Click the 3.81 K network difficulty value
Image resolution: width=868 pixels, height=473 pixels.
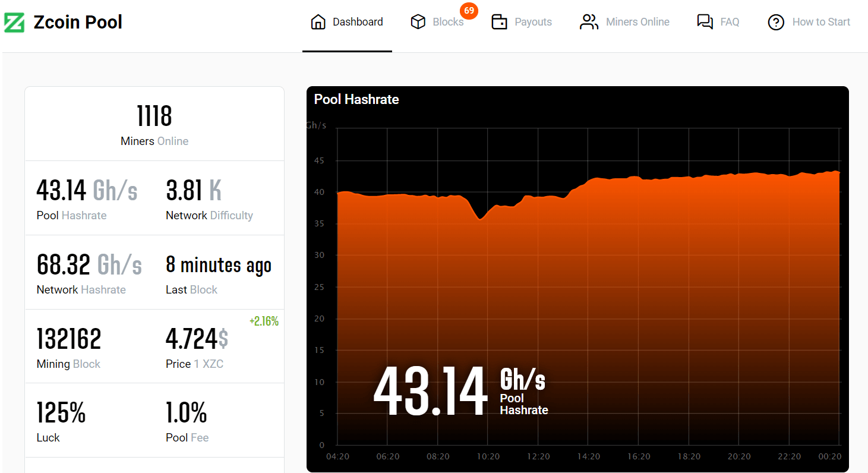coord(194,190)
